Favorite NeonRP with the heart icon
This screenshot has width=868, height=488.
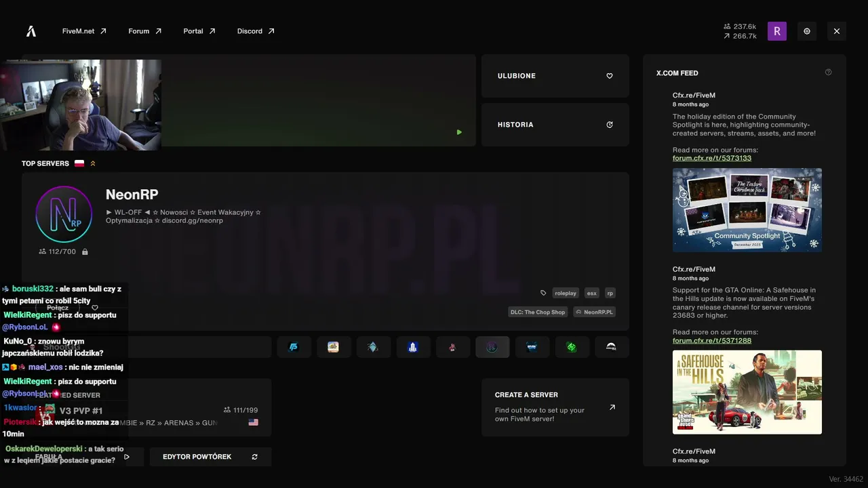pyautogui.click(x=95, y=308)
